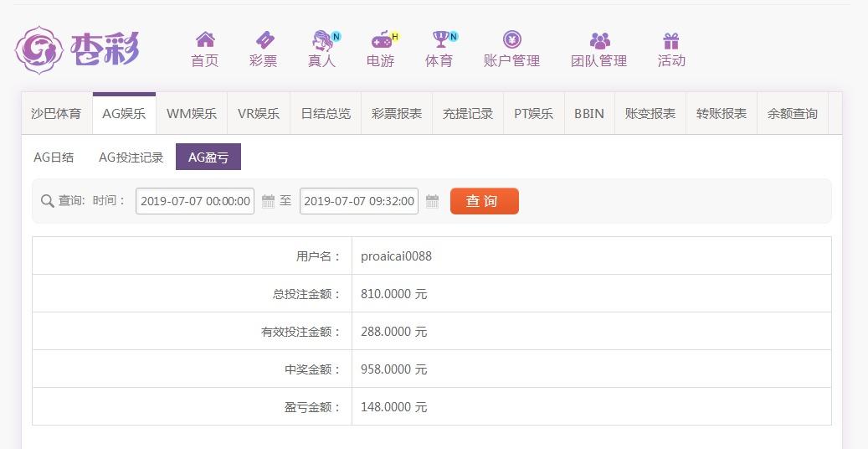
Task: Open the 首页 home icon
Action: (x=205, y=39)
